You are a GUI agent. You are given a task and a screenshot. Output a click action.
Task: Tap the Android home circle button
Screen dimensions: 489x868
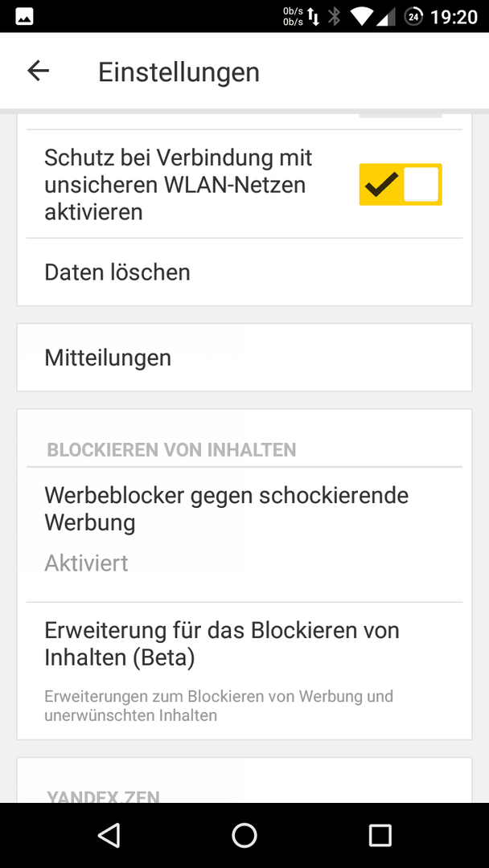tap(244, 835)
